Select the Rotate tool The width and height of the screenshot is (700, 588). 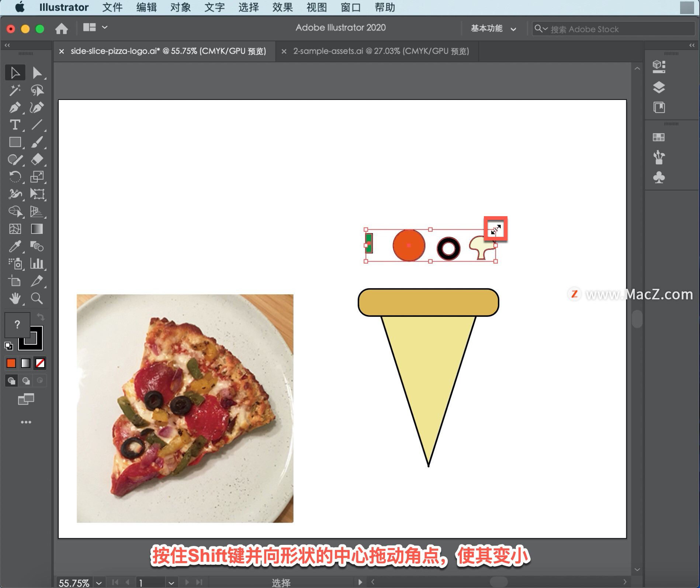coord(15,177)
